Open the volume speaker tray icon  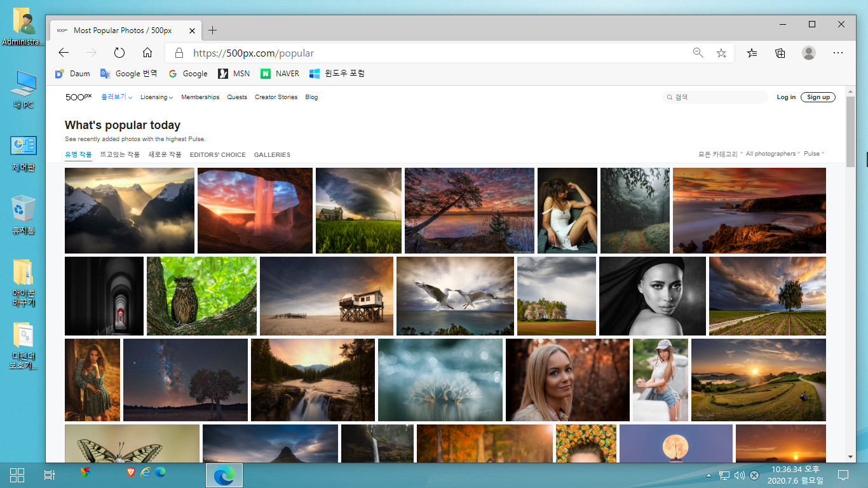coord(739,475)
